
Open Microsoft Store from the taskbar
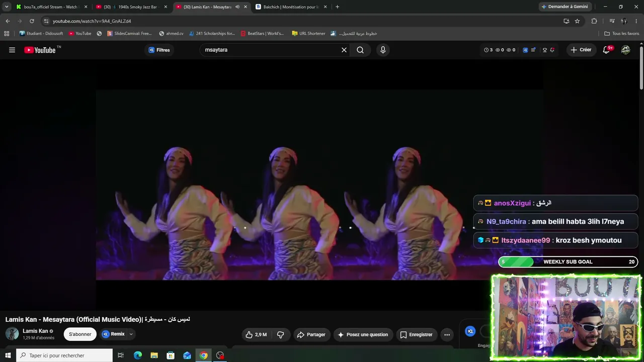click(x=171, y=355)
